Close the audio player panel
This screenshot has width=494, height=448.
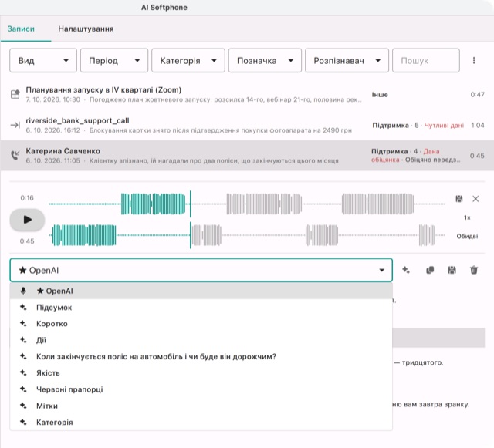(x=475, y=199)
